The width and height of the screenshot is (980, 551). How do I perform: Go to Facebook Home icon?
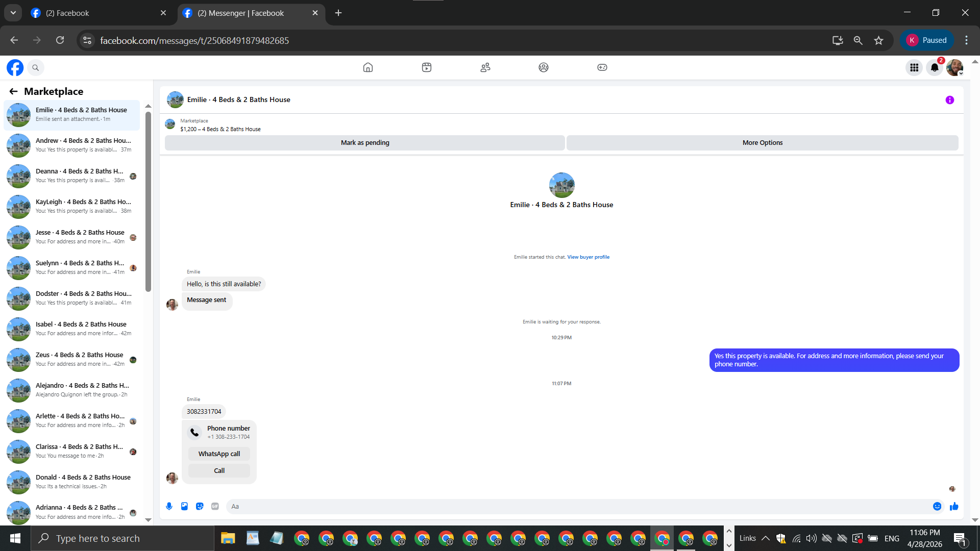(367, 67)
